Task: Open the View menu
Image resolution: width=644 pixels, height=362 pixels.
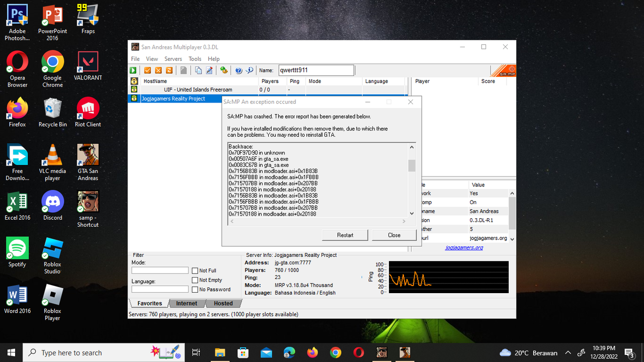Action: [x=152, y=59]
